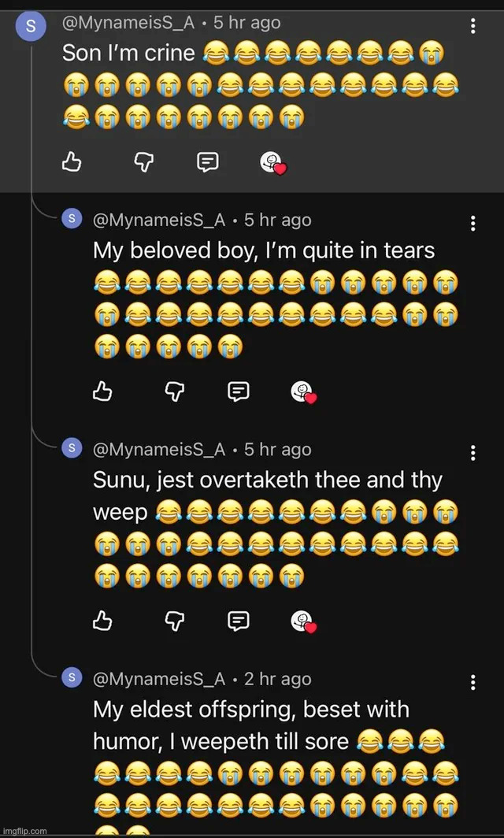Screen dimensions: 504x838
Task: Open the three-dot menu on "My eldest offspring" reply
Action: [472, 682]
